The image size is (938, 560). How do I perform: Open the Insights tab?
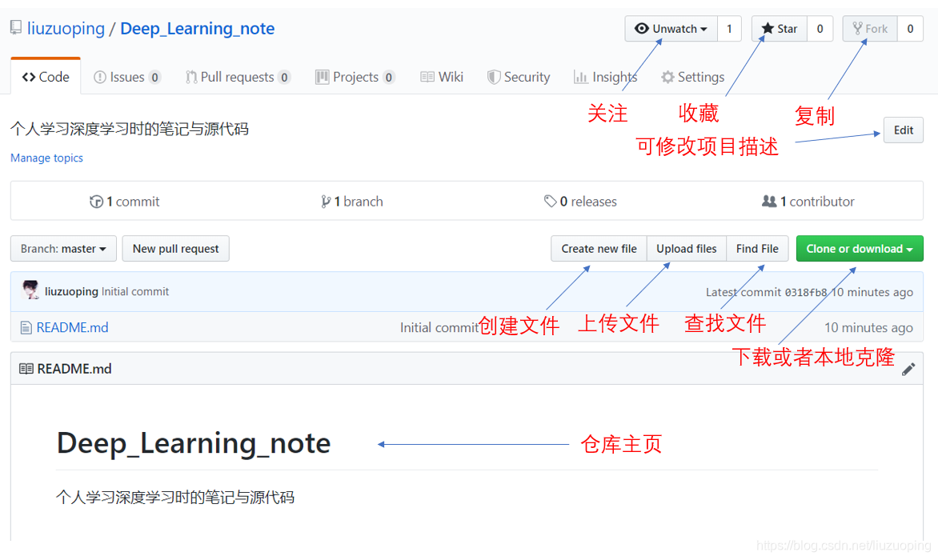[x=605, y=77]
